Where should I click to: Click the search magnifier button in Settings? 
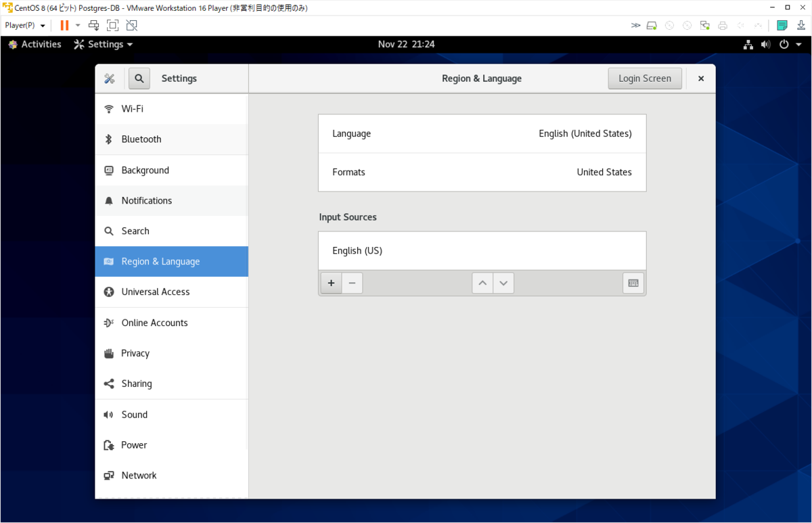(139, 78)
